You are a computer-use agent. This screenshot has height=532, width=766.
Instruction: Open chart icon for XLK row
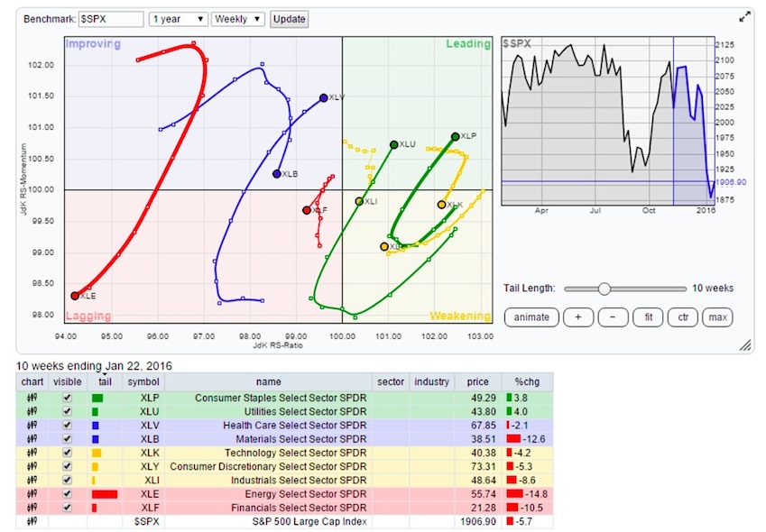32,453
